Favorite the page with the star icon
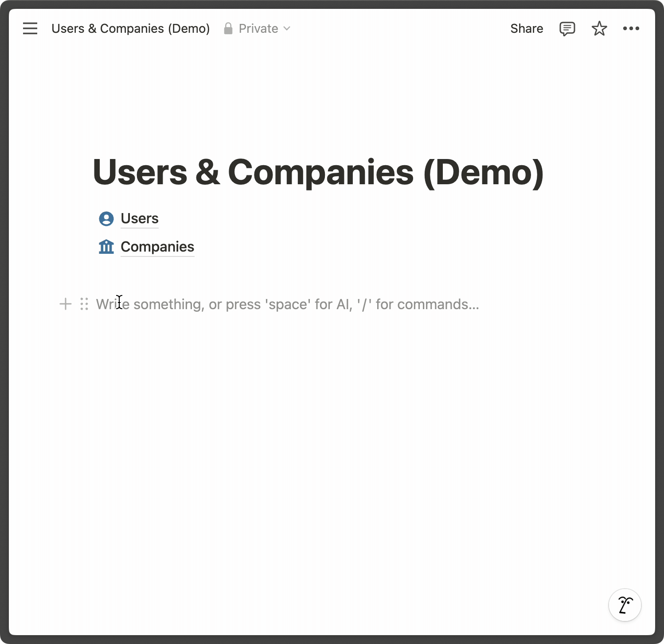This screenshot has width=664, height=644. click(599, 29)
